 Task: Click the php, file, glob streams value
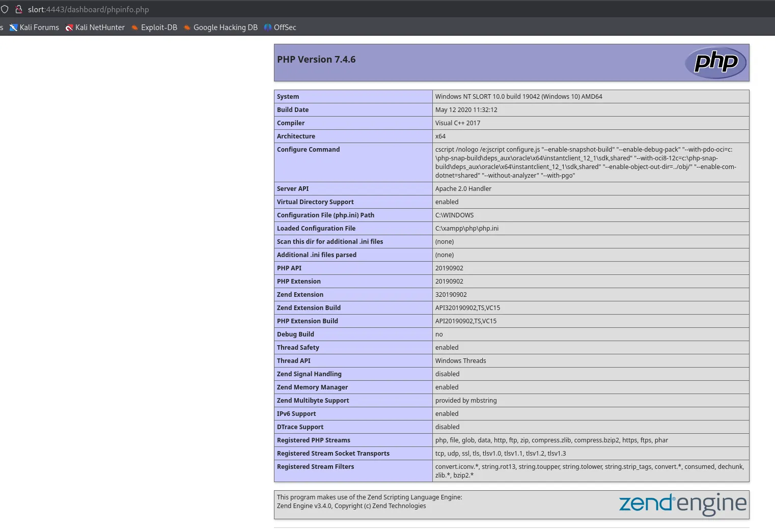click(x=551, y=440)
